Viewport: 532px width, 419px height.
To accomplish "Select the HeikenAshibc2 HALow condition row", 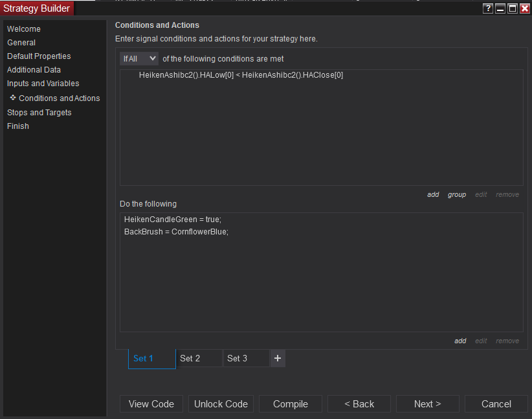I will pos(241,75).
